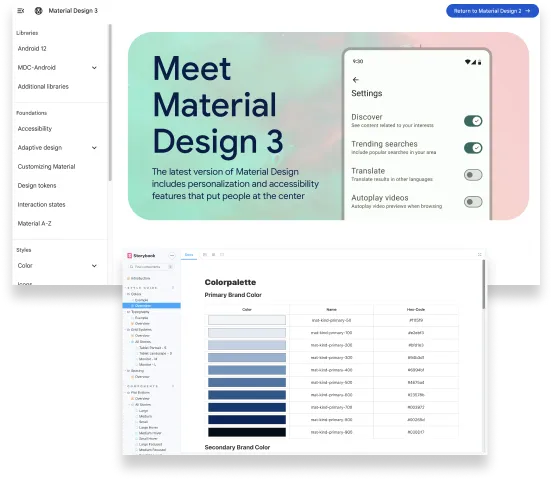Open Additional libraries in the sidebar
The width and height of the screenshot is (553, 480).
coord(43,86)
